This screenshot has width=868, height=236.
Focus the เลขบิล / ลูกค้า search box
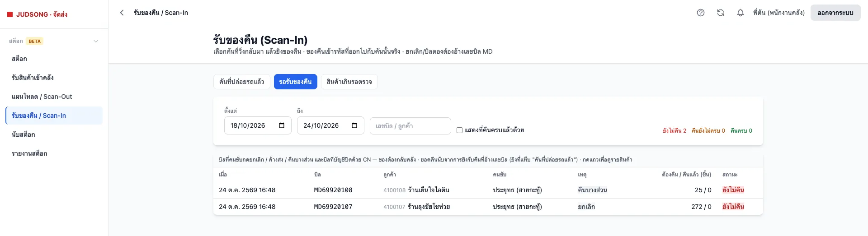click(x=410, y=126)
